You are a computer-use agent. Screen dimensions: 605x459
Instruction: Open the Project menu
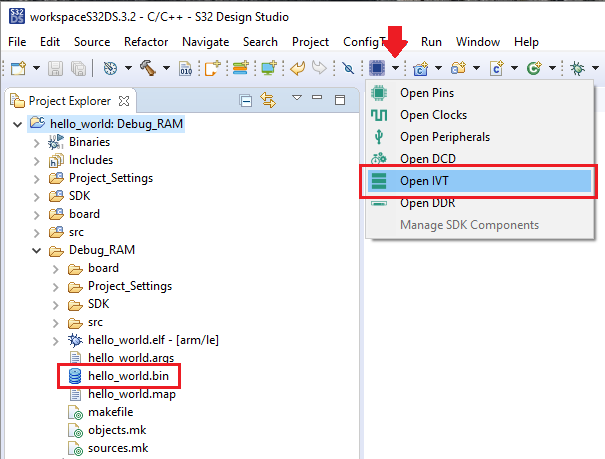pyautogui.click(x=310, y=42)
